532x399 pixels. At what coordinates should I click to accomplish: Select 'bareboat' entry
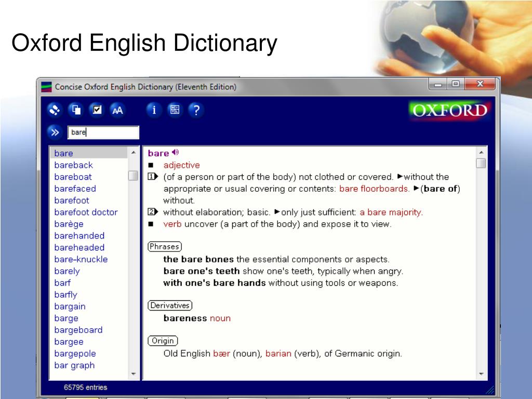[73, 177]
